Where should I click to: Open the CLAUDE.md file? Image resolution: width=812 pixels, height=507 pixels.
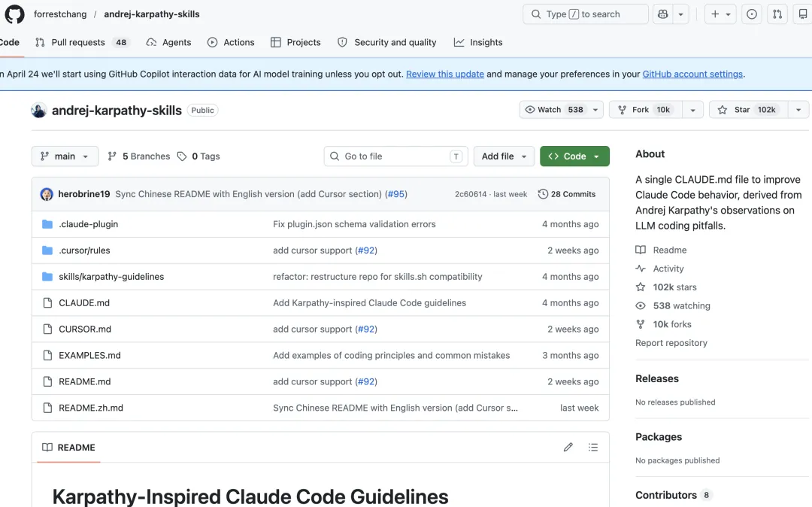(84, 303)
